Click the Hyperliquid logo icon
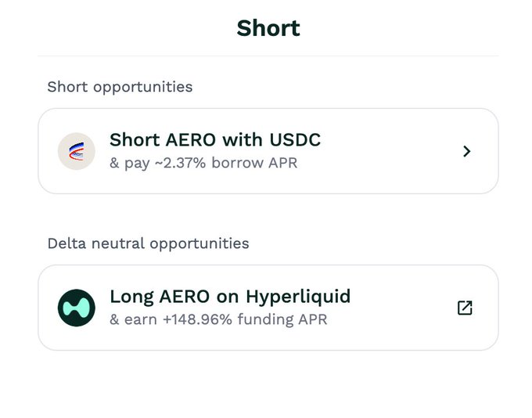This screenshot has width=532, height=418. 77,308
